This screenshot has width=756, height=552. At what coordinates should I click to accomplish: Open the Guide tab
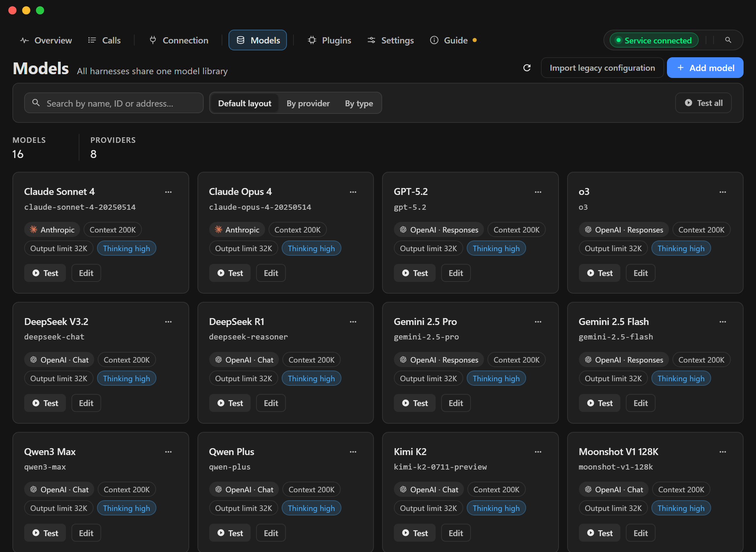[453, 40]
